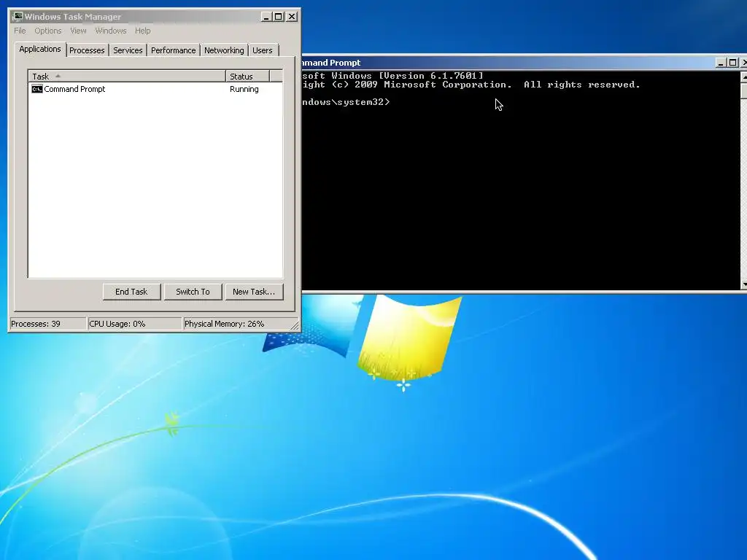Click the Command Prompt scrollbar down arrow

[743, 284]
